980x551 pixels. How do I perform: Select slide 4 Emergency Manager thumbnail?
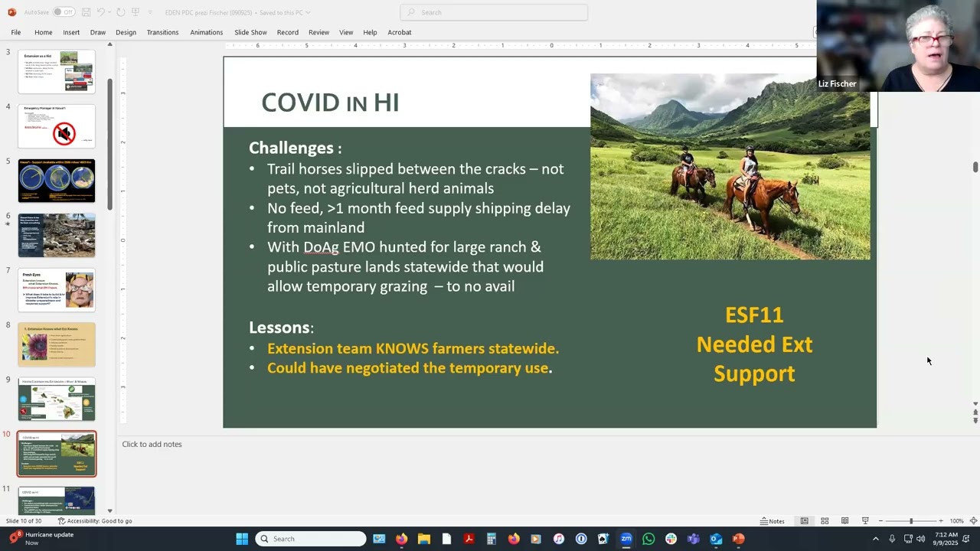(57, 126)
